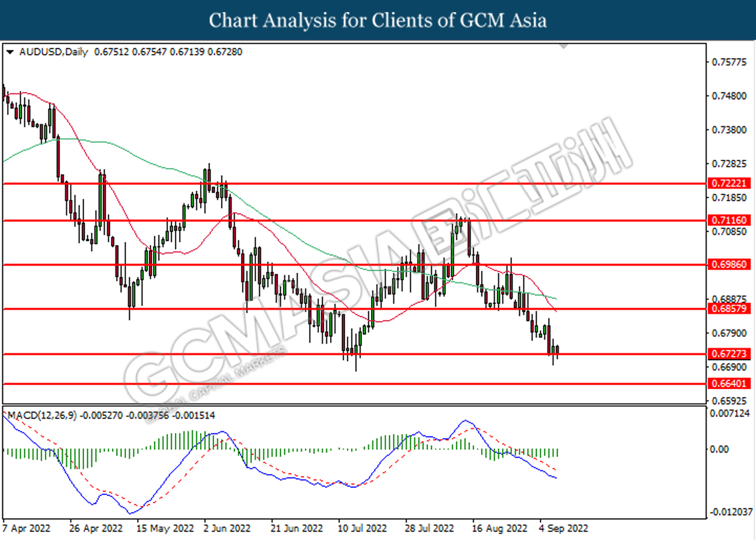Click the 28 Jul 2022 date label

click(x=429, y=528)
